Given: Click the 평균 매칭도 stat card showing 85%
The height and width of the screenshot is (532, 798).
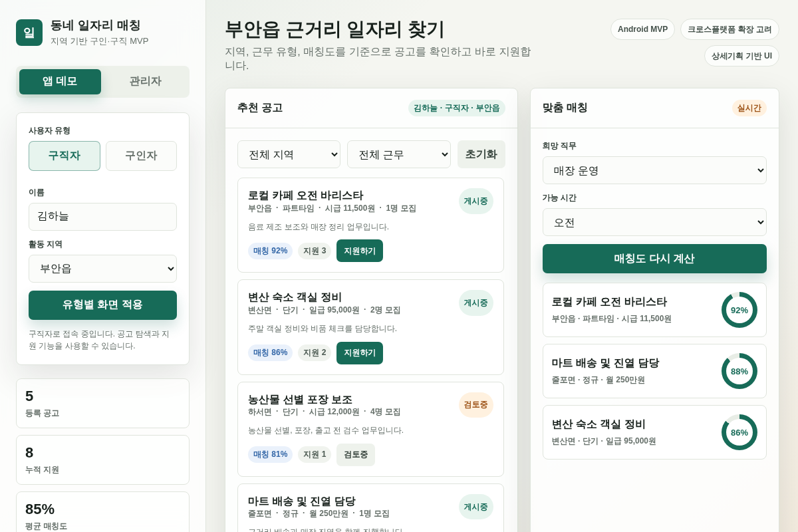Looking at the screenshot, I should point(102,512).
